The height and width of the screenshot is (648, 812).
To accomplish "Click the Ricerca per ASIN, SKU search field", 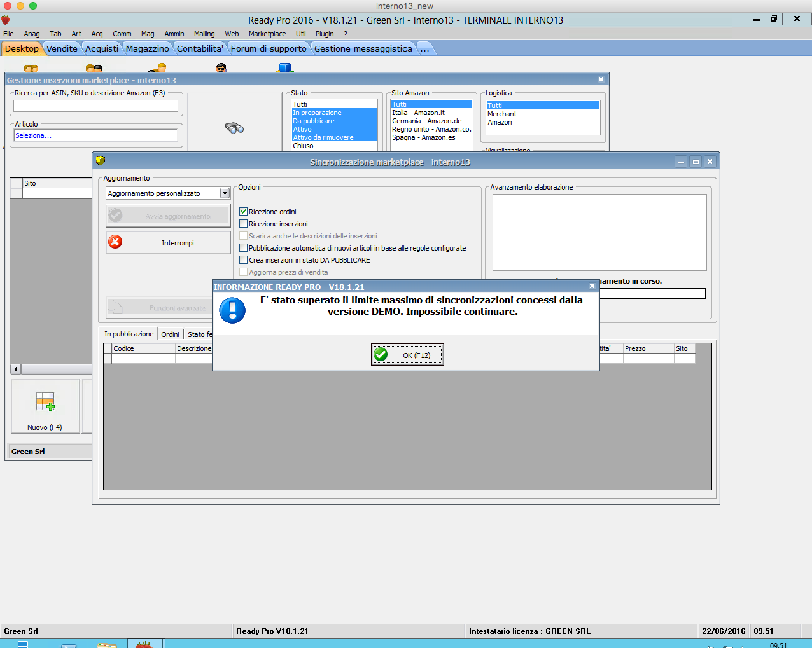I will point(95,106).
